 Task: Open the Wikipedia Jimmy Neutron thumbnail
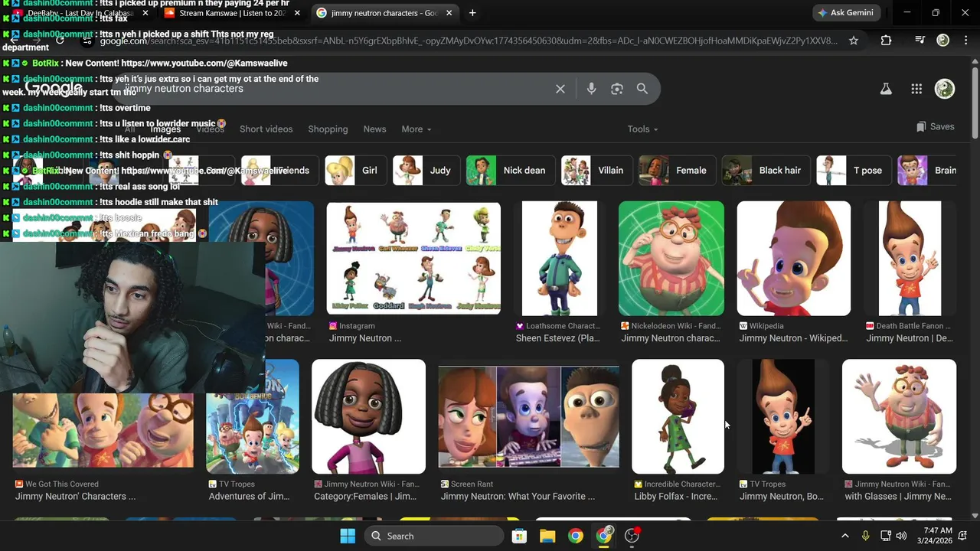[793, 259]
